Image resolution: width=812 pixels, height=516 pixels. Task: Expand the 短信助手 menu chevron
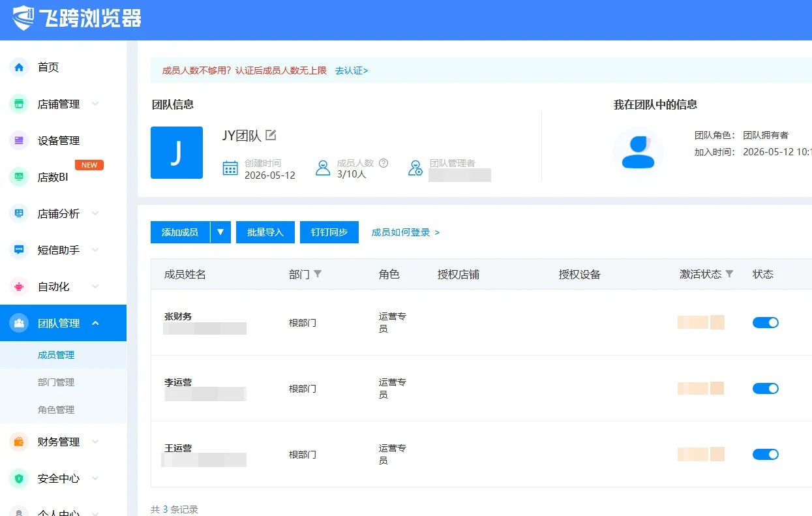point(95,250)
